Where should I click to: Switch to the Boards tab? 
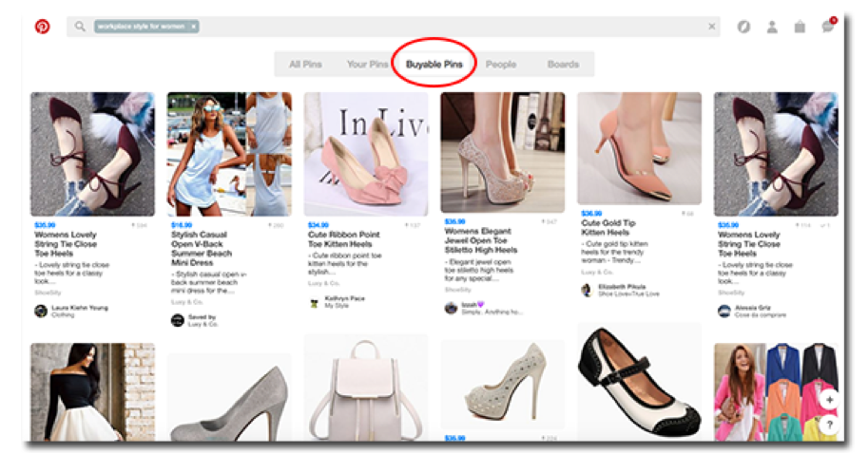pos(563,65)
